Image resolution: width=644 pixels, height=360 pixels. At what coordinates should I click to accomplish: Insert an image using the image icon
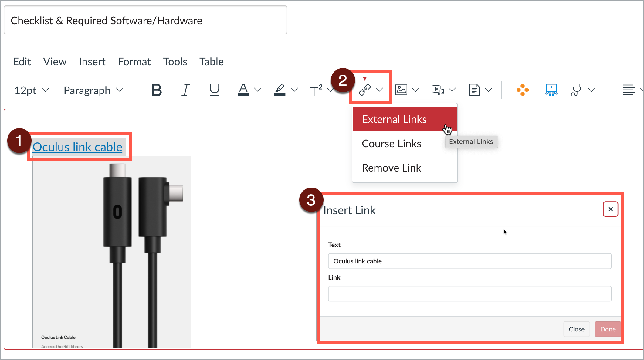pyautogui.click(x=401, y=90)
